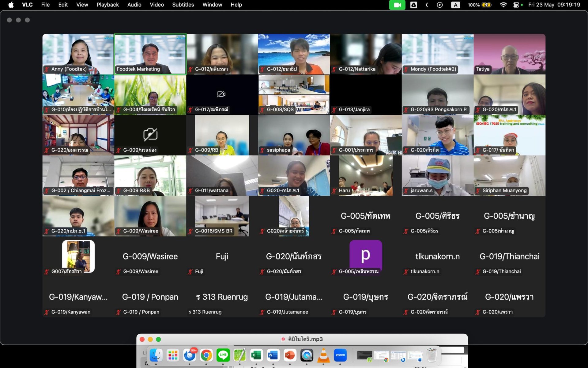
Task: Select the G-008/SQS meeting room tile
Action: tap(294, 94)
